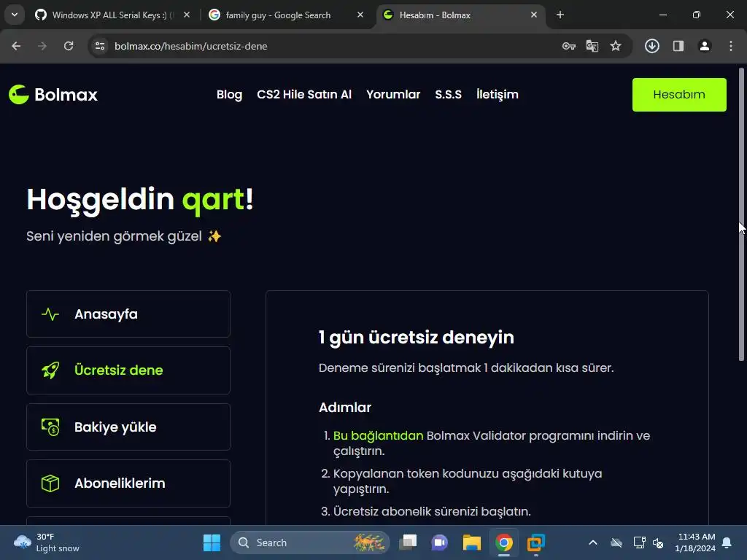Open the Chrome profile icon

tap(705, 46)
